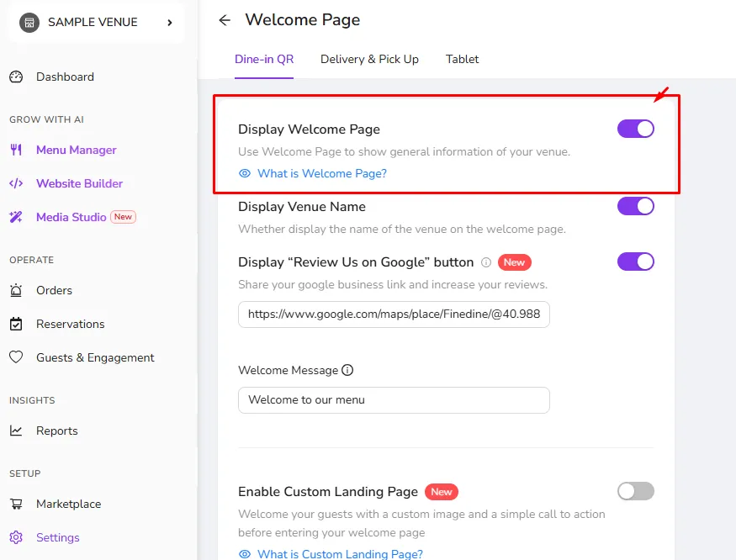Open Media Studio in sidebar
This screenshot has height=560, width=736.
point(71,217)
